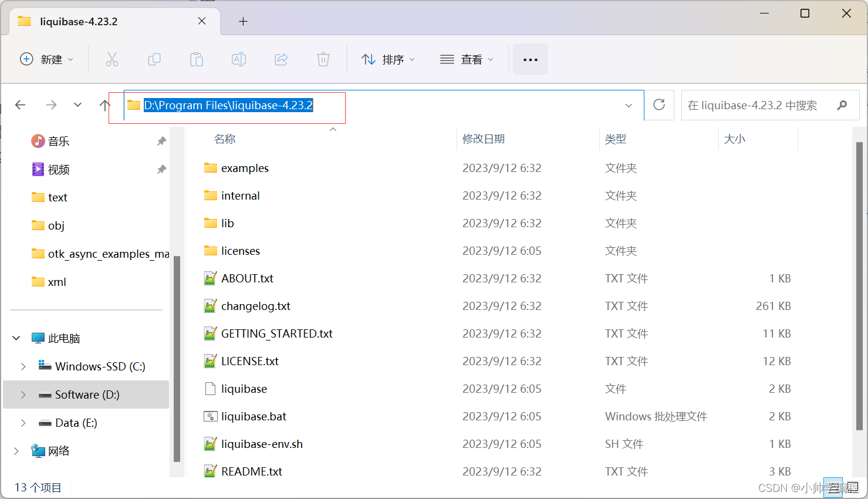Click the Paste clipboard icon
Image resolution: width=868 pixels, height=499 pixels.
tap(197, 59)
